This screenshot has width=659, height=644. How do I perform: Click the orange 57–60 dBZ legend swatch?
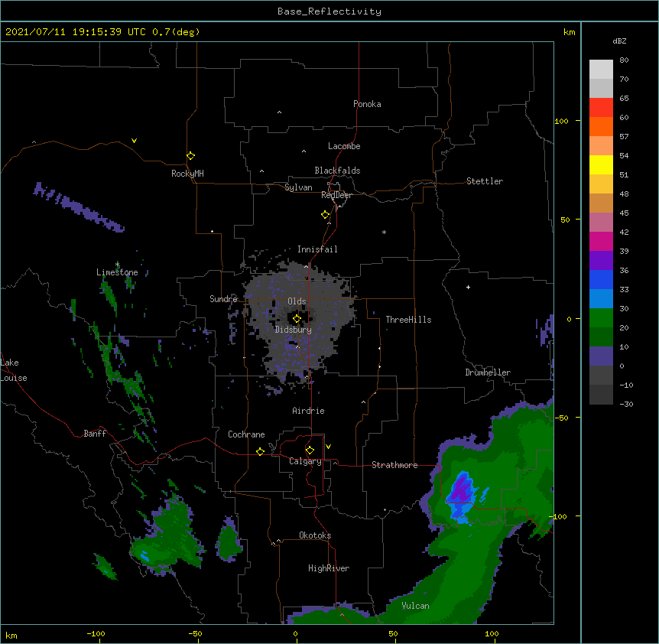[x=601, y=126]
